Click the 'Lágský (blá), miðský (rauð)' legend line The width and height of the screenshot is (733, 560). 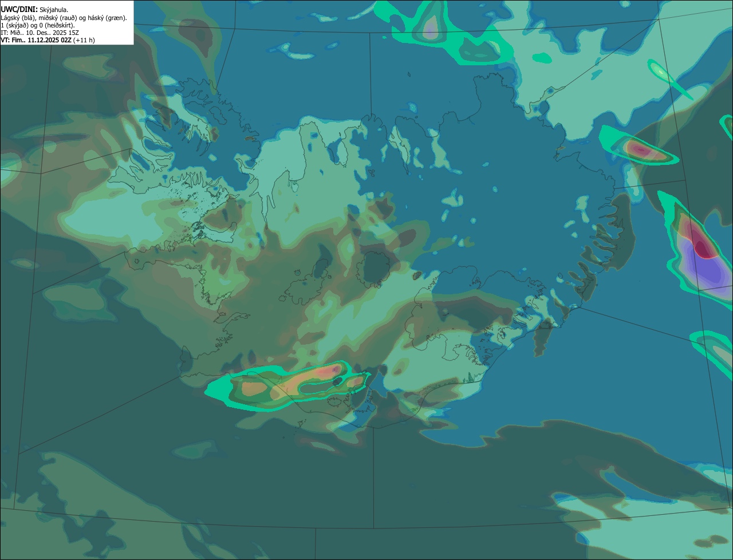(64, 18)
